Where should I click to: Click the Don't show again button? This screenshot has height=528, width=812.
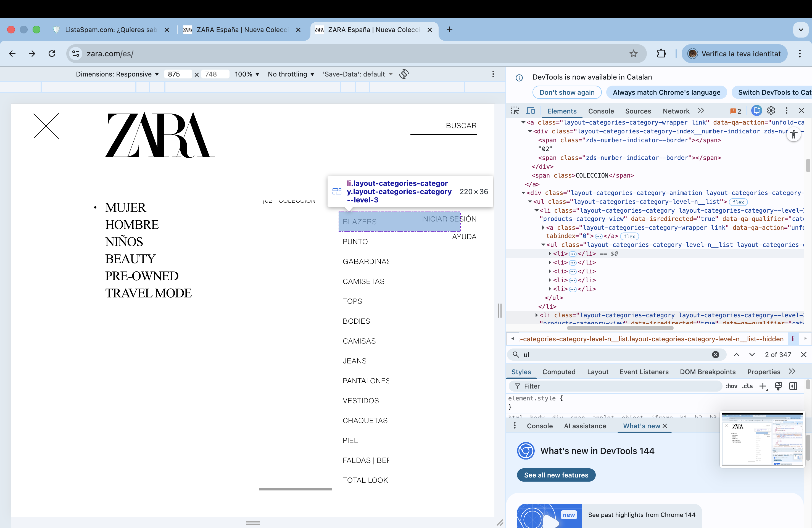click(x=567, y=93)
